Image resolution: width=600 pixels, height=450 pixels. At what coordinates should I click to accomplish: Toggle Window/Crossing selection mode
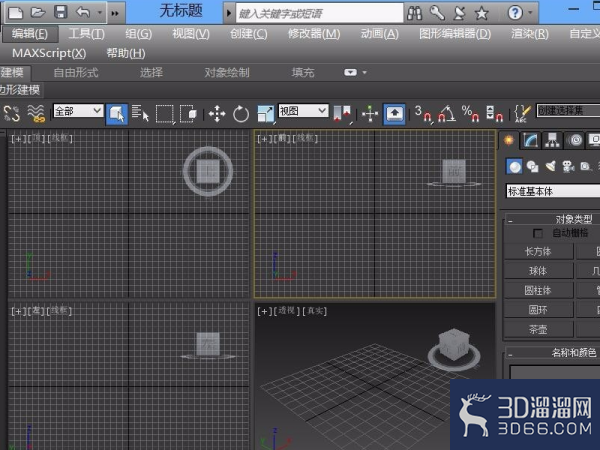pos(188,114)
